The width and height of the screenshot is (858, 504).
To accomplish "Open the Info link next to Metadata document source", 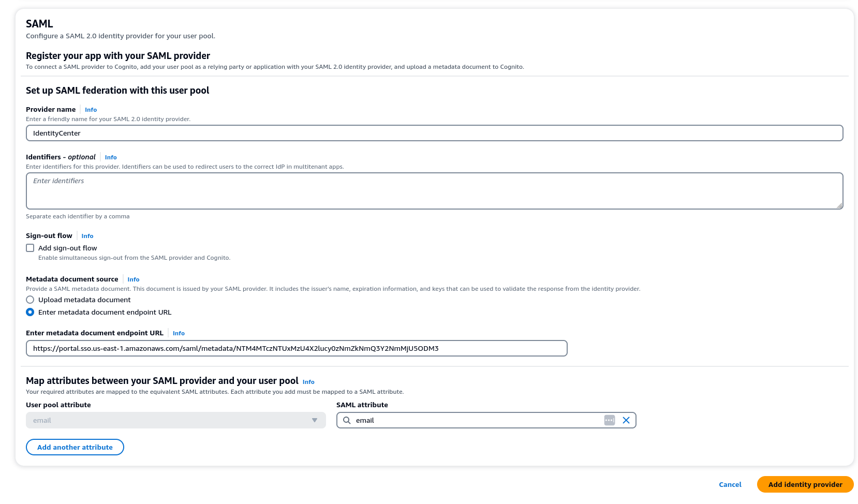I will 133,279.
